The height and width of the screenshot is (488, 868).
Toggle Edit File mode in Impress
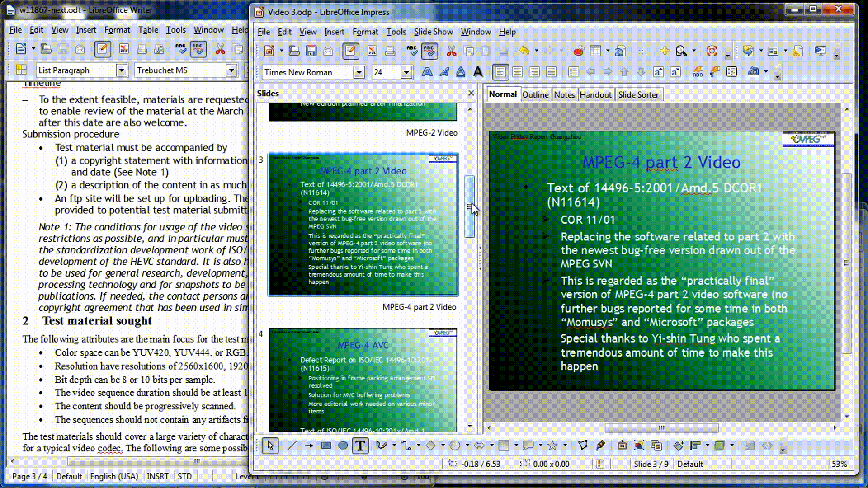click(x=350, y=51)
